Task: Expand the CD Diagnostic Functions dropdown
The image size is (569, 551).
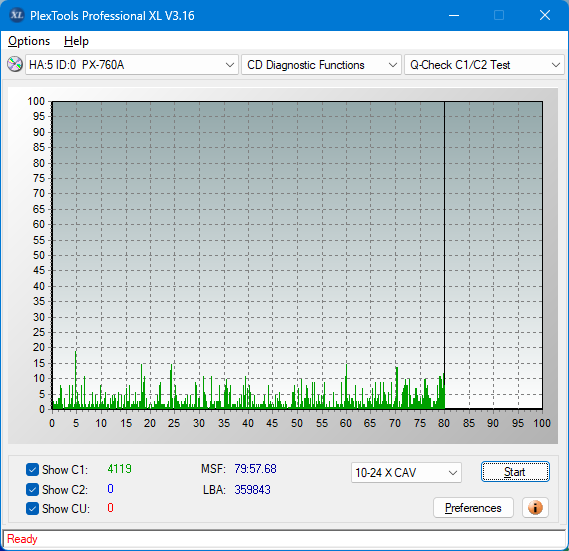Action: (321, 65)
